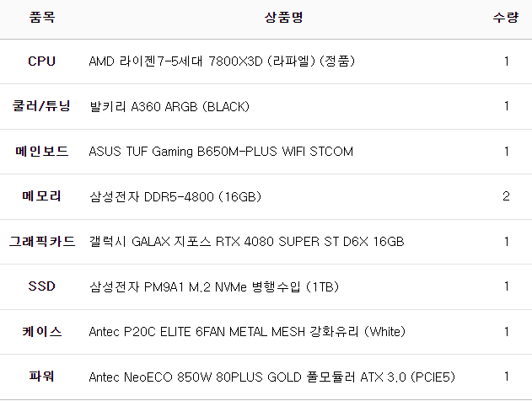Select the 파워 category label
This screenshot has height=401, width=532.
(x=41, y=377)
